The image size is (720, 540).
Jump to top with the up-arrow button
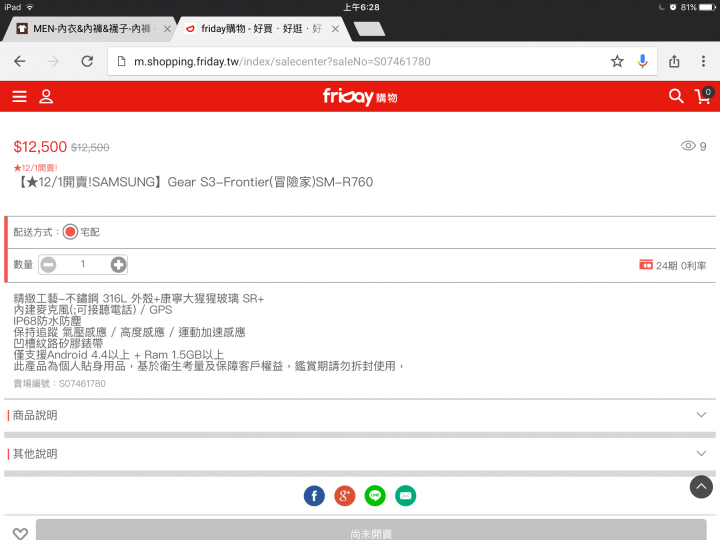[701, 487]
